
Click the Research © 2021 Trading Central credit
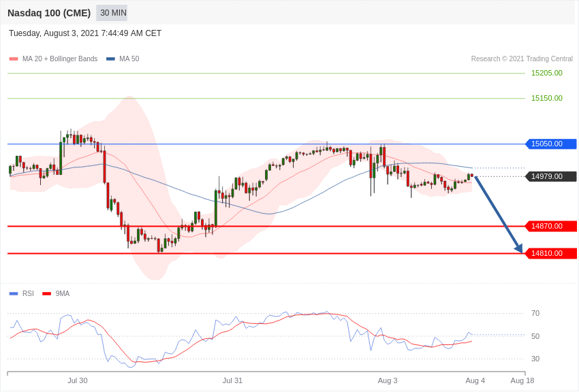click(522, 59)
